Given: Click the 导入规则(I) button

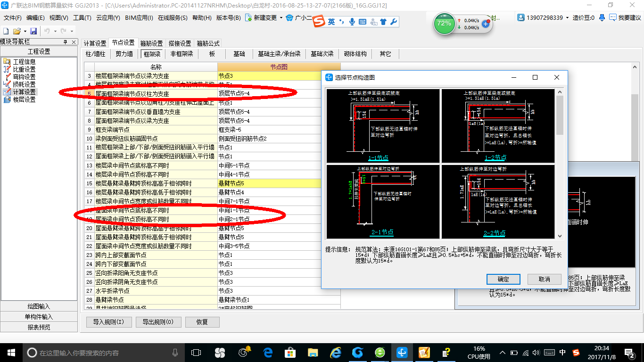Looking at the screenshot, I should click(x=109, y=322).
